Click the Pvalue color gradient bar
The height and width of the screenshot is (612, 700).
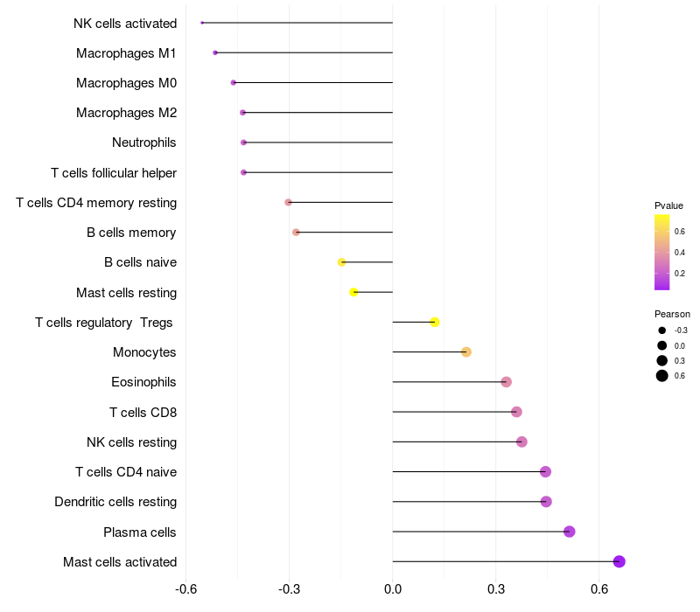661,253
